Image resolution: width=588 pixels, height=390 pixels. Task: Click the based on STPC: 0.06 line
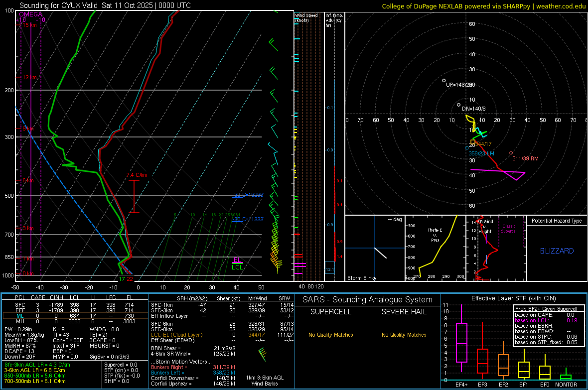pos(546,337)
